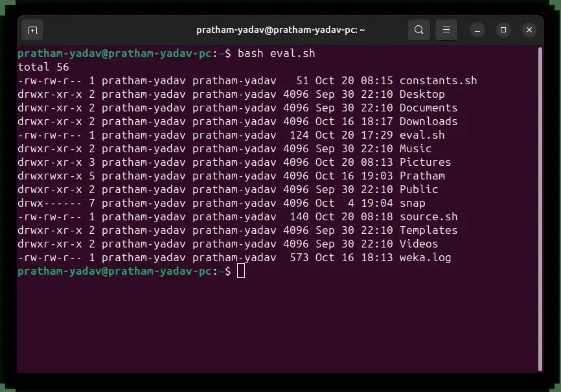Click the Music directory name
Viewport: 561px width, 392px height.
pos(415,148)
